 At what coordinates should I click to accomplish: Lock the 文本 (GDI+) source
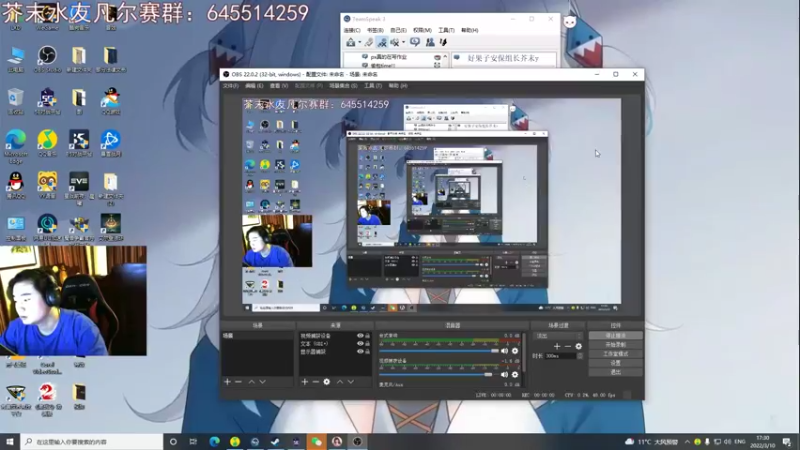point(367,344)
